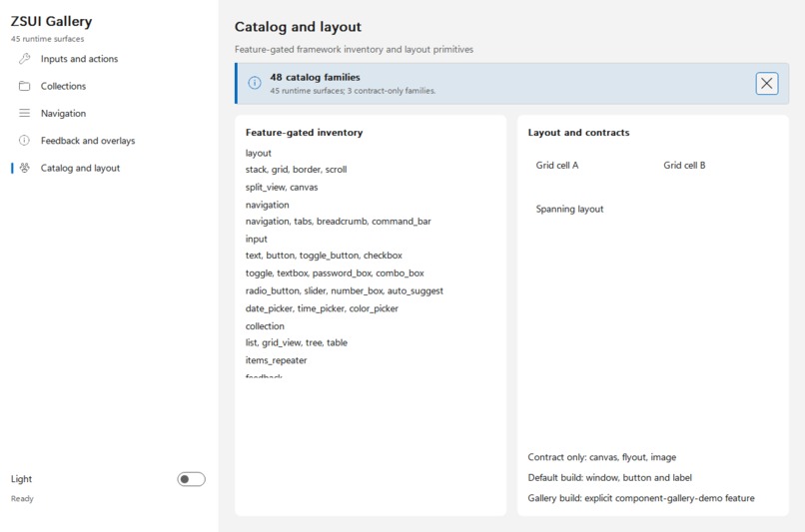The height and width of the screenshot is (532, 805).
Task: Click the 'Catalog and layout' page heading
Action: tap(298, 27)
